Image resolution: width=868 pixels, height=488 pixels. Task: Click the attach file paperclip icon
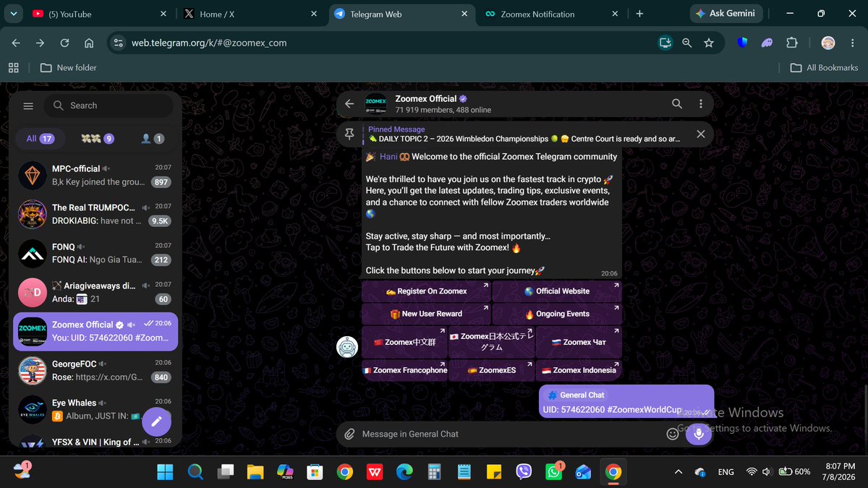(x=349, y=434)
